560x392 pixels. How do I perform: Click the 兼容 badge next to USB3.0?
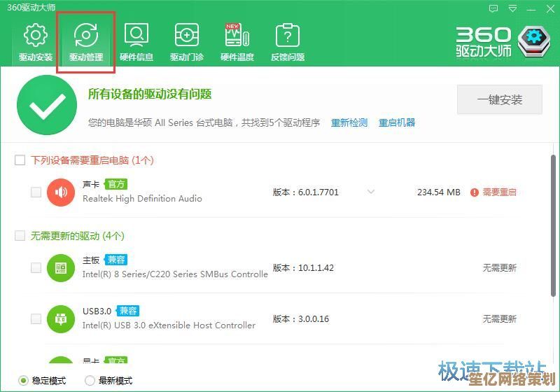pos(128,311)
